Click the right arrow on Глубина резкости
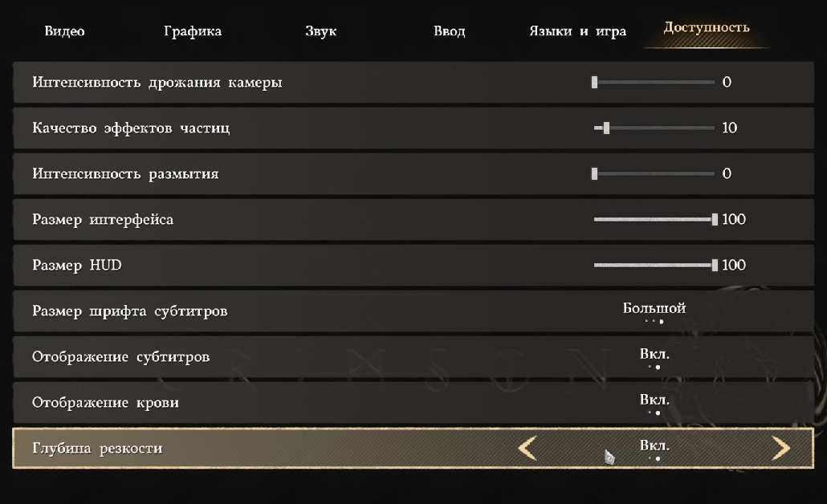The height and width of the screenshot is (504, 827). pyautogui.click(x=780, y=448)
